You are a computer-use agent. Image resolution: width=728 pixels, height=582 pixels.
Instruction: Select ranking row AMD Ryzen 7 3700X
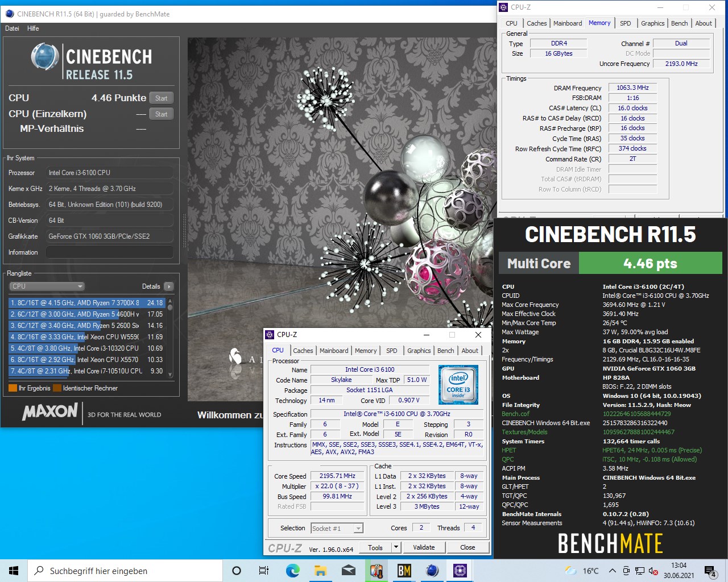86,303
